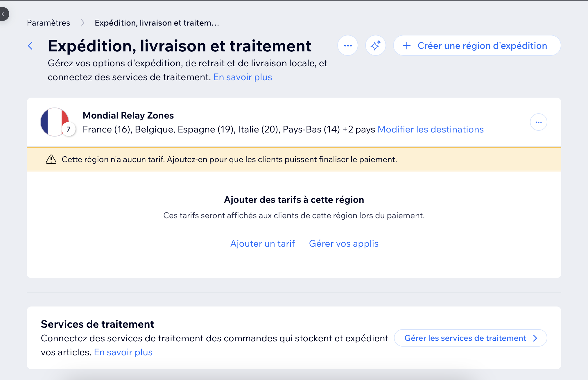Click the back arrow beside page title
This screenshot has width=588, height=380.
tap(30, 46)
